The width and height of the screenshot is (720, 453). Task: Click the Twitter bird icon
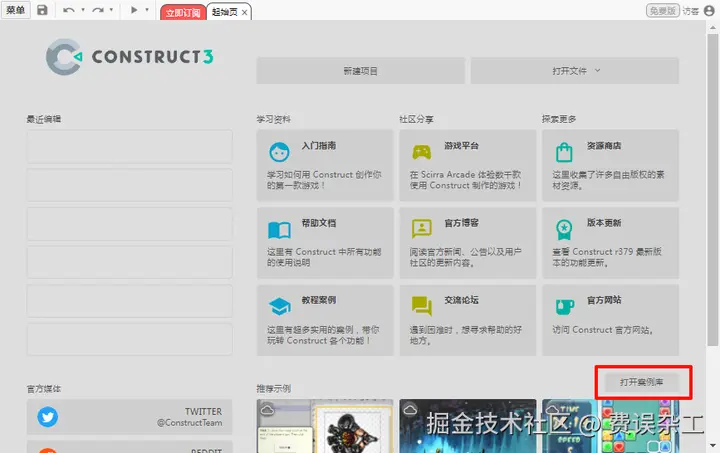tap(48, 417)
